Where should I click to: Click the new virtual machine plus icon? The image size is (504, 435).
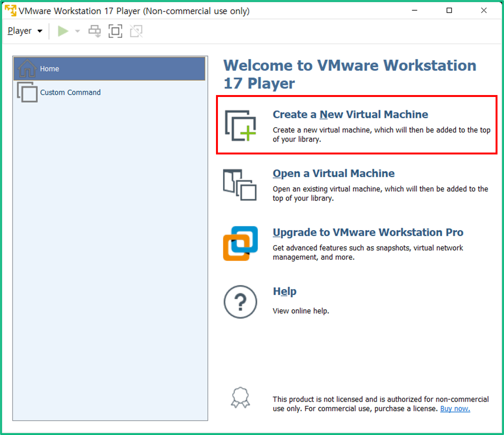[x=241, y=126]
